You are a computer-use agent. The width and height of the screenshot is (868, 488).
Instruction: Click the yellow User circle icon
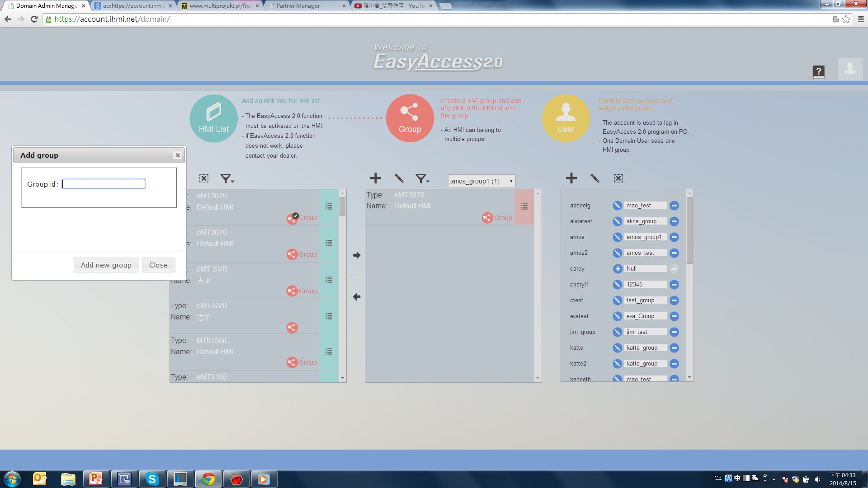click(566, 118)
